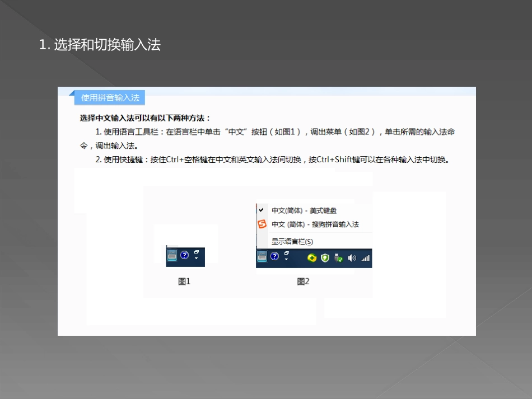The width and height of the screenshot is (532, 399).
Task: Click the bold heading 选择中文输入法可以有以下两种方法
Action: [x=145, y=118]
